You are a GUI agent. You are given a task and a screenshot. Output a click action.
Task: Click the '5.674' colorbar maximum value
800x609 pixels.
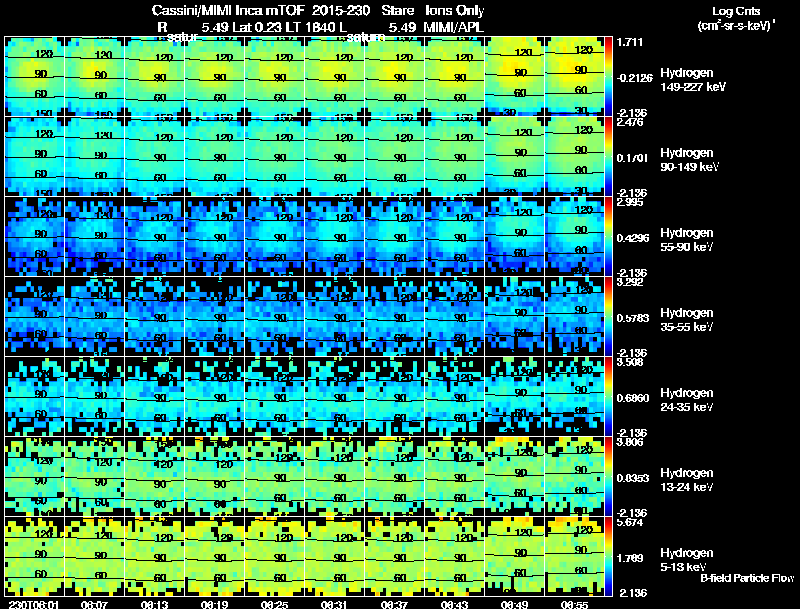(x=630, y=522)
